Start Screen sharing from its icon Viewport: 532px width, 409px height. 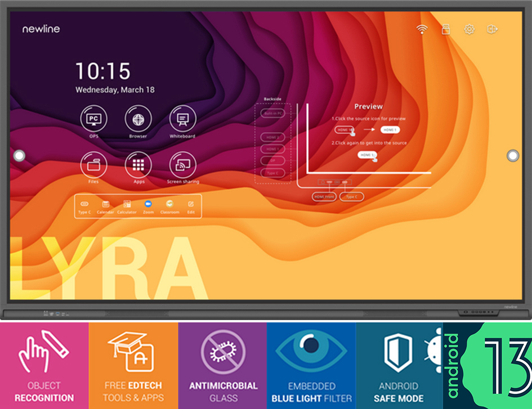coord(182,165)
